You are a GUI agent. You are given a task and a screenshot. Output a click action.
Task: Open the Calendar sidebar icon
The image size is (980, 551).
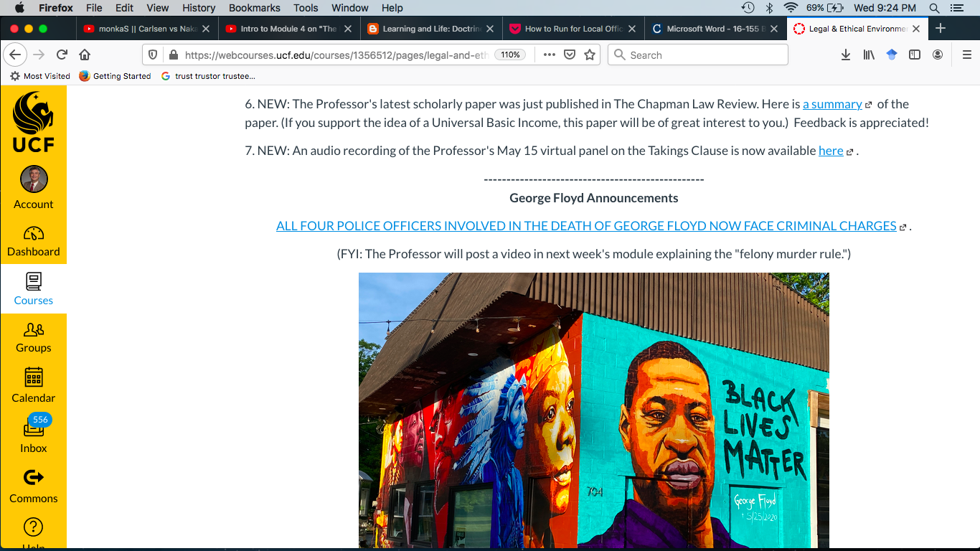(x=33, y=377)
